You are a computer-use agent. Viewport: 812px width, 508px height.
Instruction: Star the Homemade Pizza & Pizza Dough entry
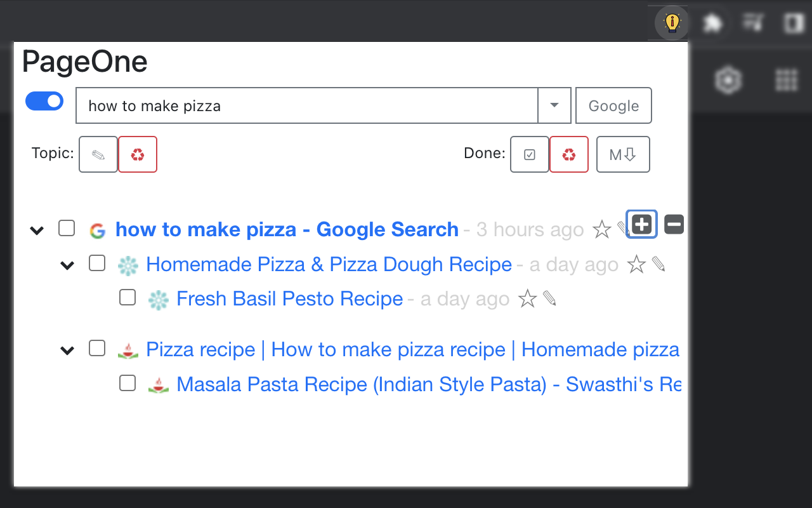(636, 264)
